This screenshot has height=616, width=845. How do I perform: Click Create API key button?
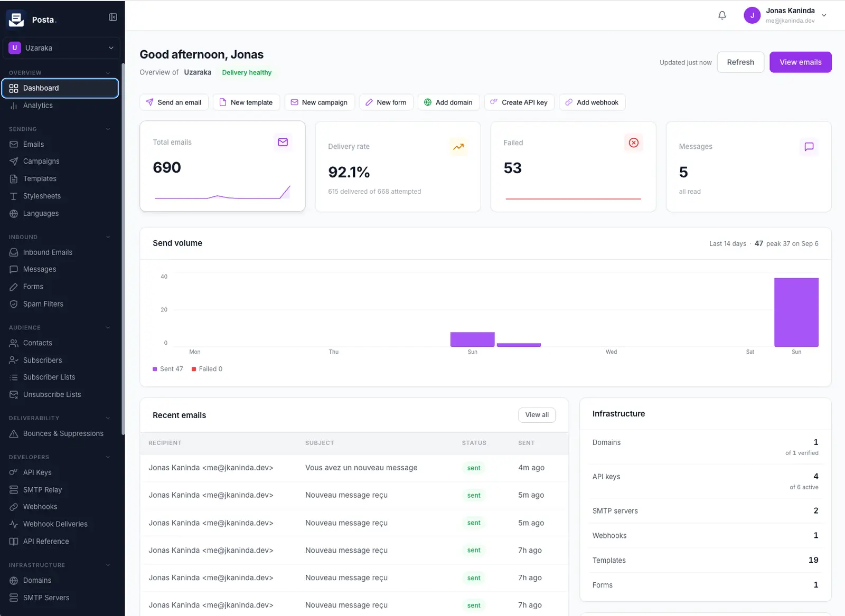(519, 102)
